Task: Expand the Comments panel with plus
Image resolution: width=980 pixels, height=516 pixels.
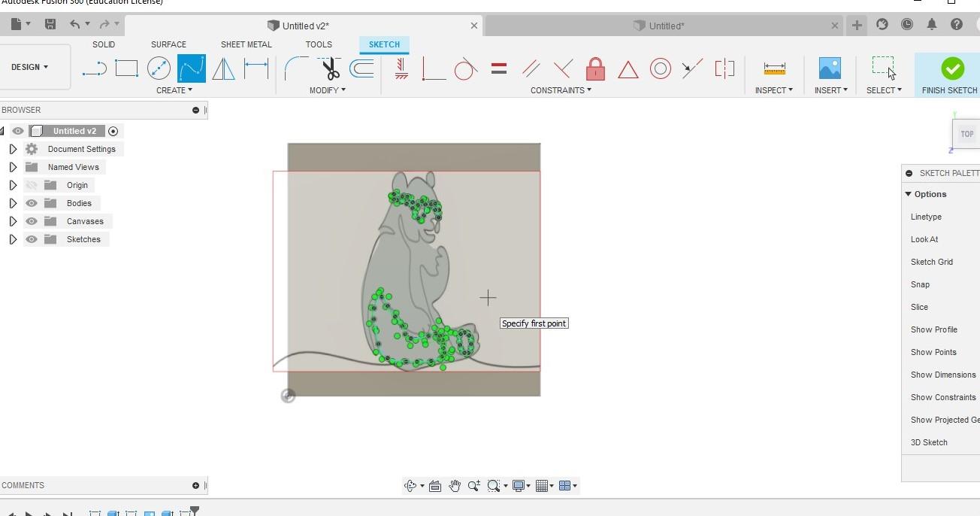Action: [x=195, y=485]
